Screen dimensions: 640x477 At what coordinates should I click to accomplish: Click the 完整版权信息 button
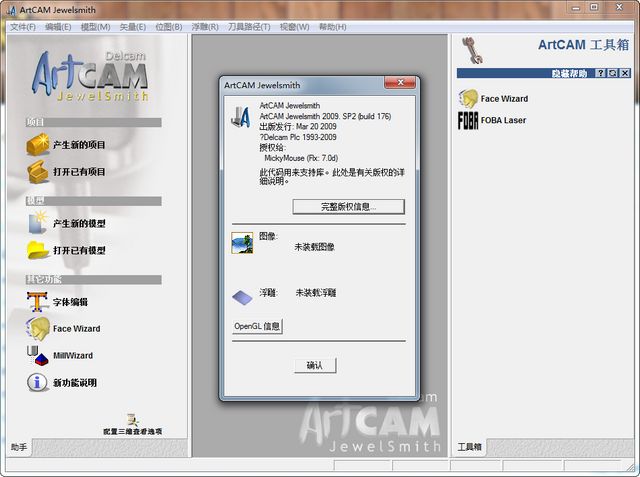(x=348, y=206)
